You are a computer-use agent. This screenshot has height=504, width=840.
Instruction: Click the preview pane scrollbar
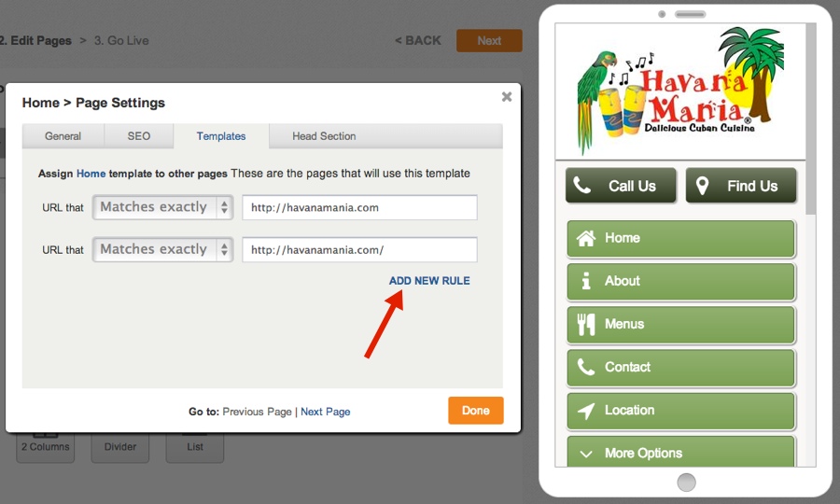tap(810, 119)
